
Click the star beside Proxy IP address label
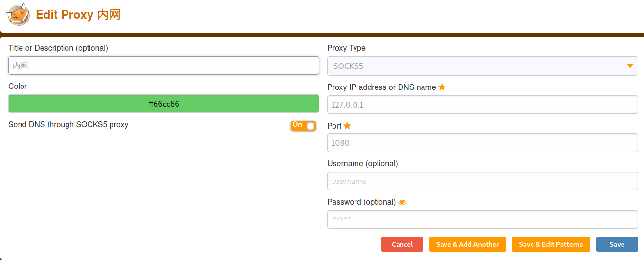[442, 87]
